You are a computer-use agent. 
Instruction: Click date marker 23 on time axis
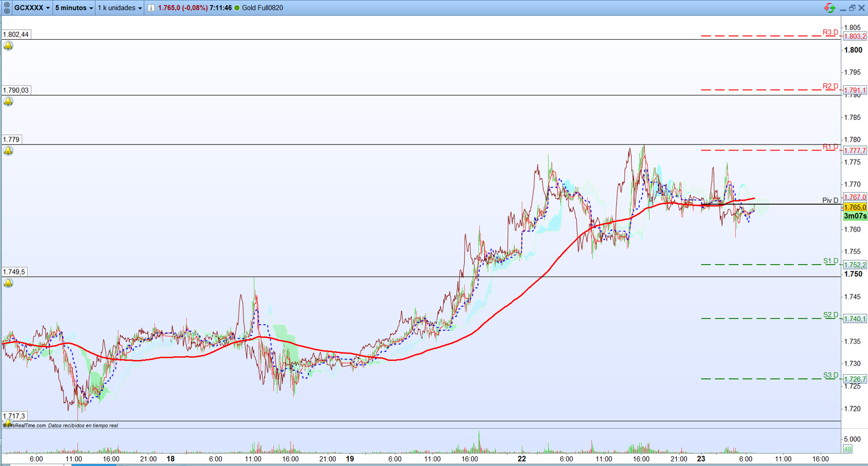[701, 459]
